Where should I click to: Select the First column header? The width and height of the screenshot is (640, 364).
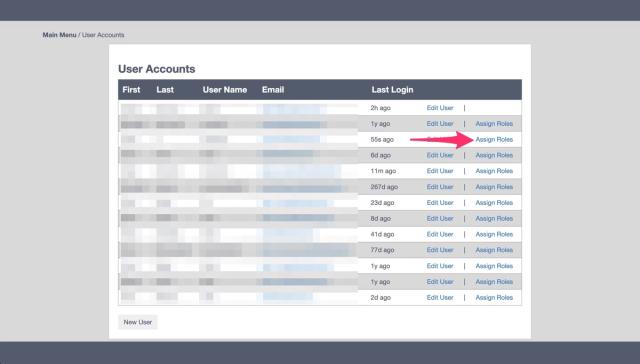tap(131, 90)
